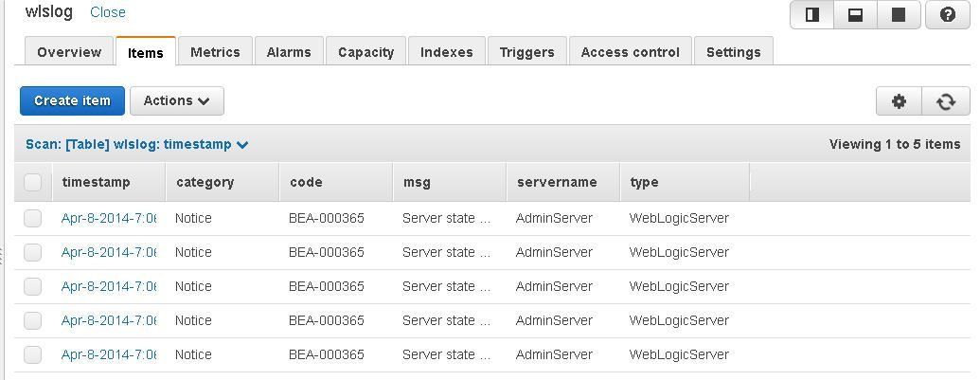Open the Access control tab
The image size is (980, 380).
tap(630, 52)
